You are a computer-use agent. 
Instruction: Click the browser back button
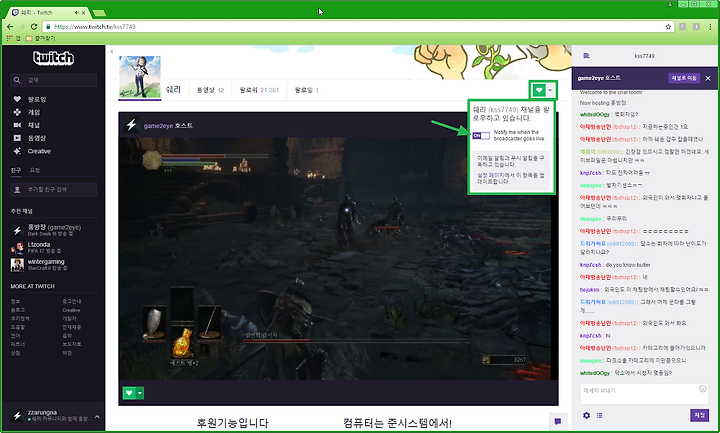(10, 27)
